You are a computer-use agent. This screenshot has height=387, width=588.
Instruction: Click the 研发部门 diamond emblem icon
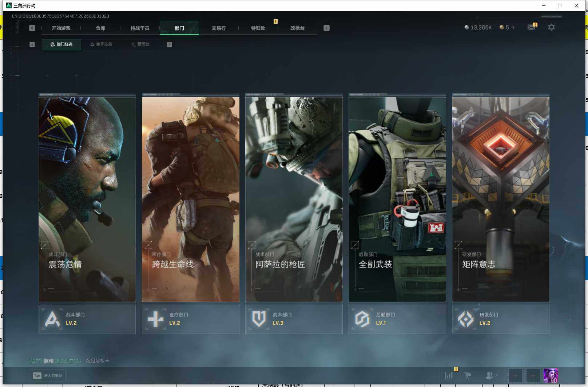466,319
